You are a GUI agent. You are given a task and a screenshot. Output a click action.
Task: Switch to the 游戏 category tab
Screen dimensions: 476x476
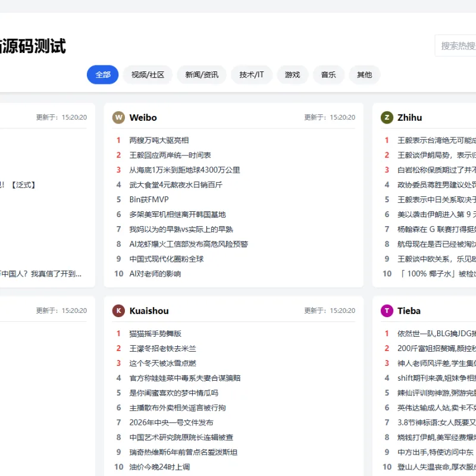tap(292, 75)
